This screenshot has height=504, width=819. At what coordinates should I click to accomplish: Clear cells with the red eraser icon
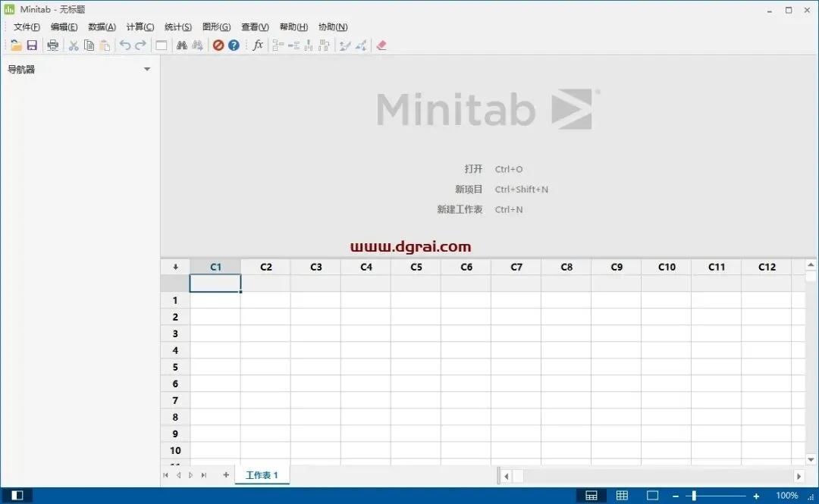click(x=381, y=45)
